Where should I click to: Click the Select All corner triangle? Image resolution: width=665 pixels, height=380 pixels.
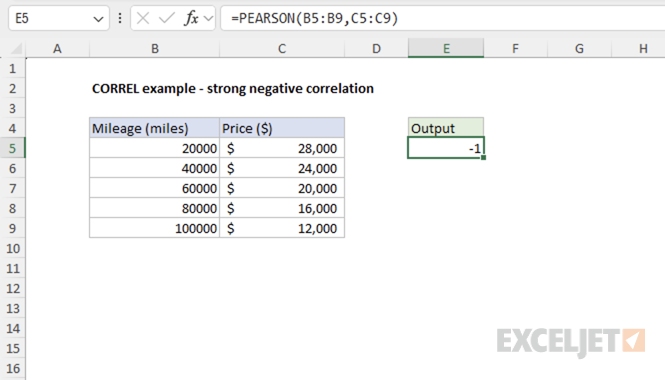[x=16, y=49]
